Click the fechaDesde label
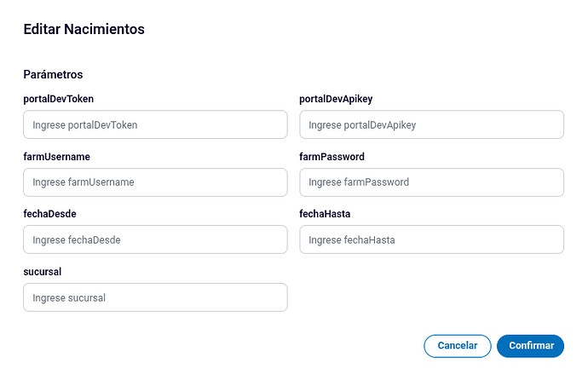Viewport: 588px width, 375px height. (50, 214)
